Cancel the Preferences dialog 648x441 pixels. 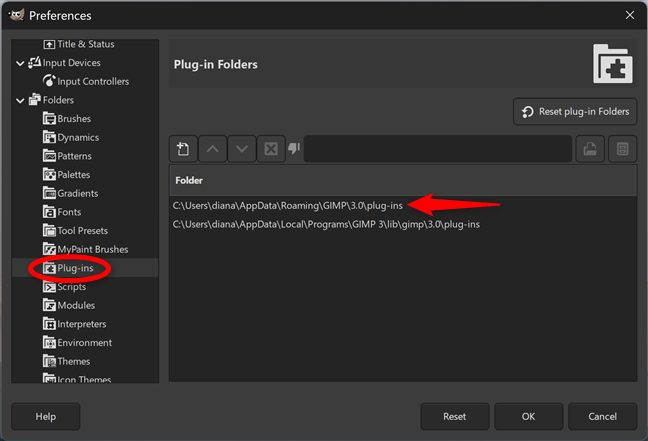click(603, 417)
